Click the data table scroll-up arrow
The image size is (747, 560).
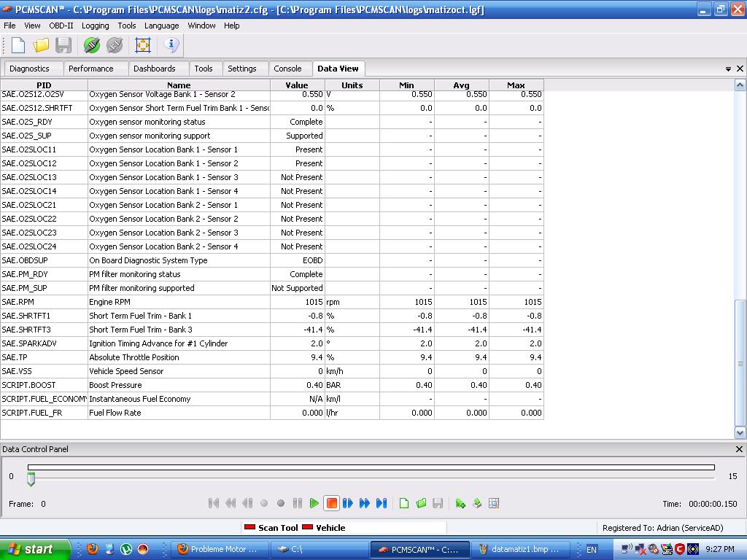pos(740,85)
